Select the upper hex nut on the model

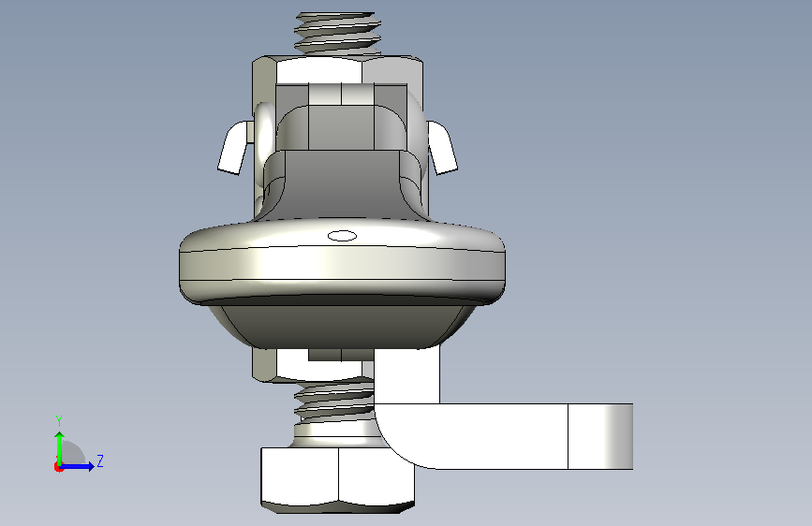tap(337, 69)
